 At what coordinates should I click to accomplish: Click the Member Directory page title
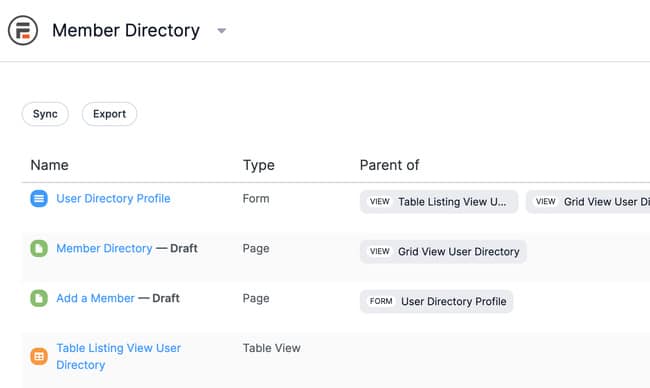pyautogui.click(x=126, y=30)
